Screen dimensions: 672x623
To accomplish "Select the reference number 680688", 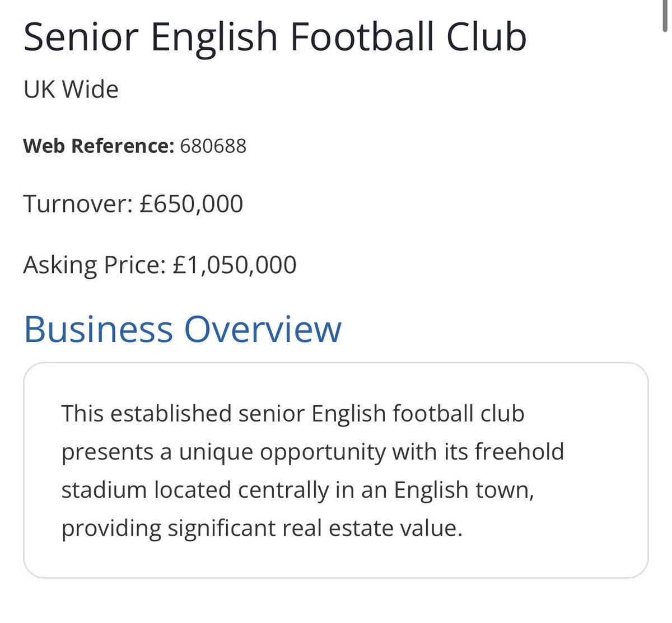I will 213,146.
